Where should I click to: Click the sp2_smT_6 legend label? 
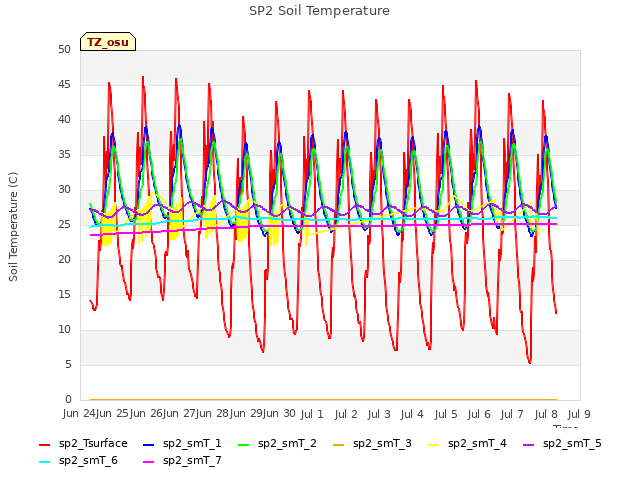tap(88, 461)
